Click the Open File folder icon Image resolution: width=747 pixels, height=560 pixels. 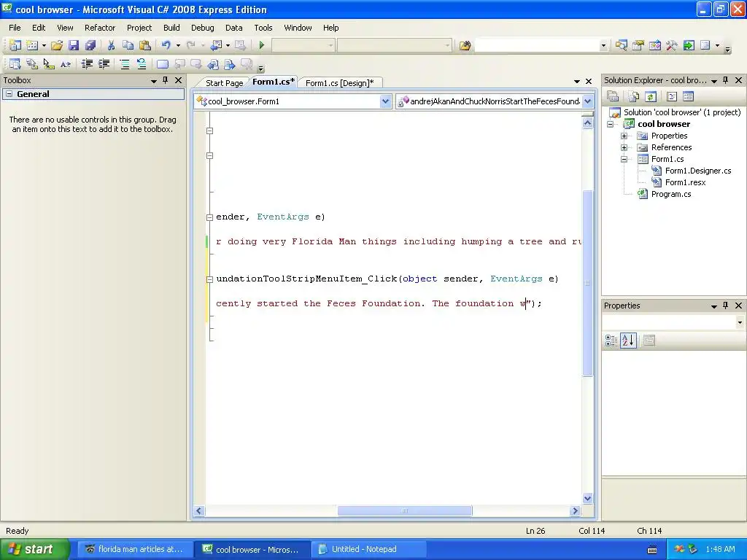click(x=57, y=45)
